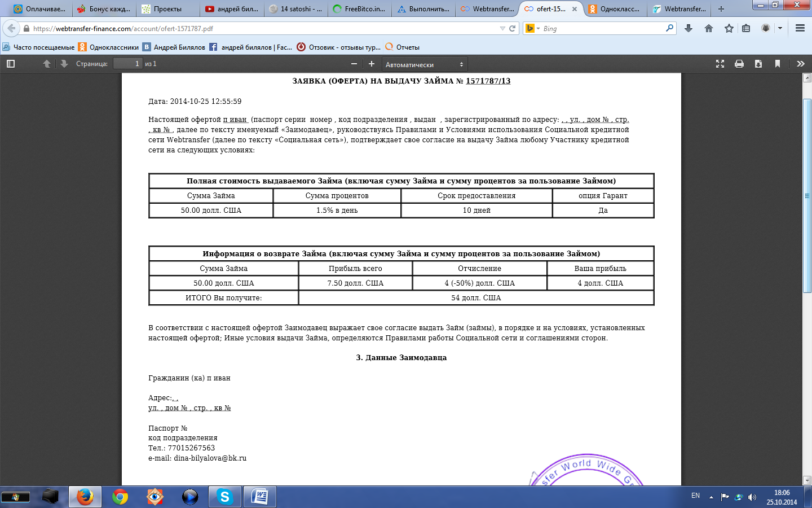This screenshot has width=812, height=508.
Task: Go to the Firefox home page
Action: coord(709,28)
